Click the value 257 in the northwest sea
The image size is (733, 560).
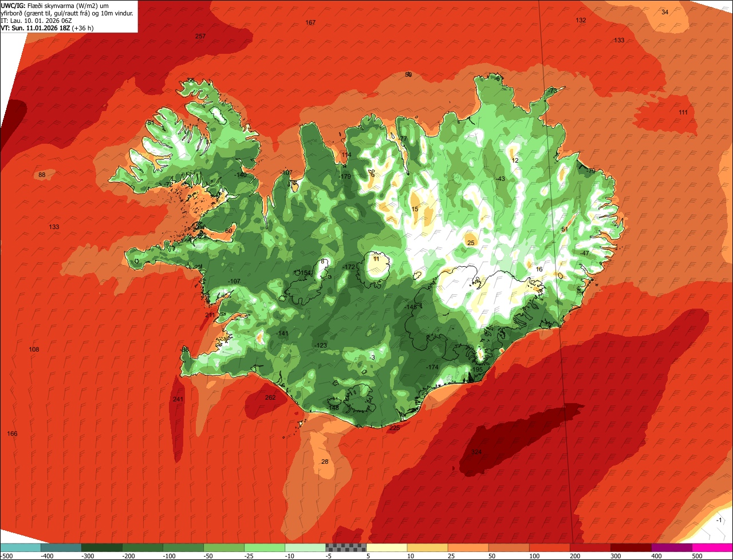pos(200,36)
